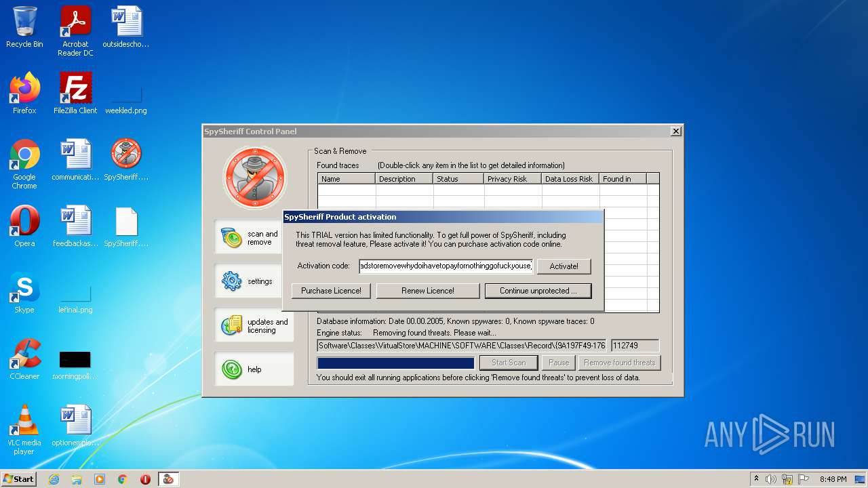Image resolution: width=868 pixels, height=488 pixels.
Task: Launch Skype from the desktop
Action: click(x=24, y=293)
